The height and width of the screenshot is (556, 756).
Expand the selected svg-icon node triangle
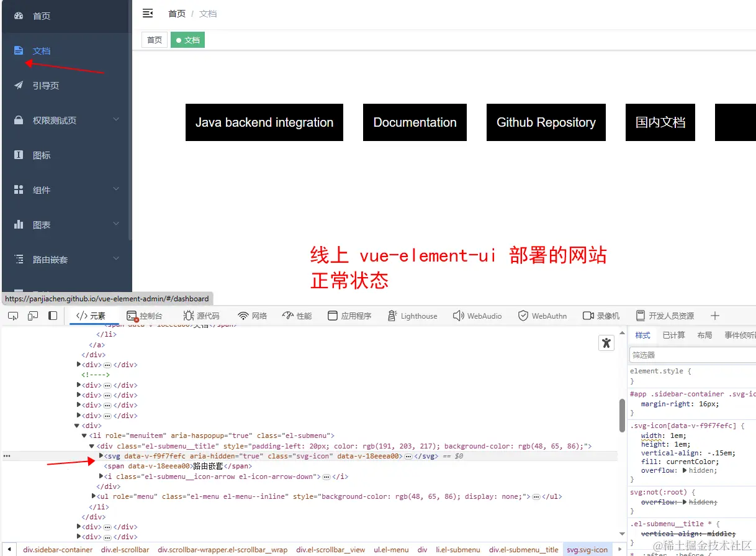pos(101,456)
